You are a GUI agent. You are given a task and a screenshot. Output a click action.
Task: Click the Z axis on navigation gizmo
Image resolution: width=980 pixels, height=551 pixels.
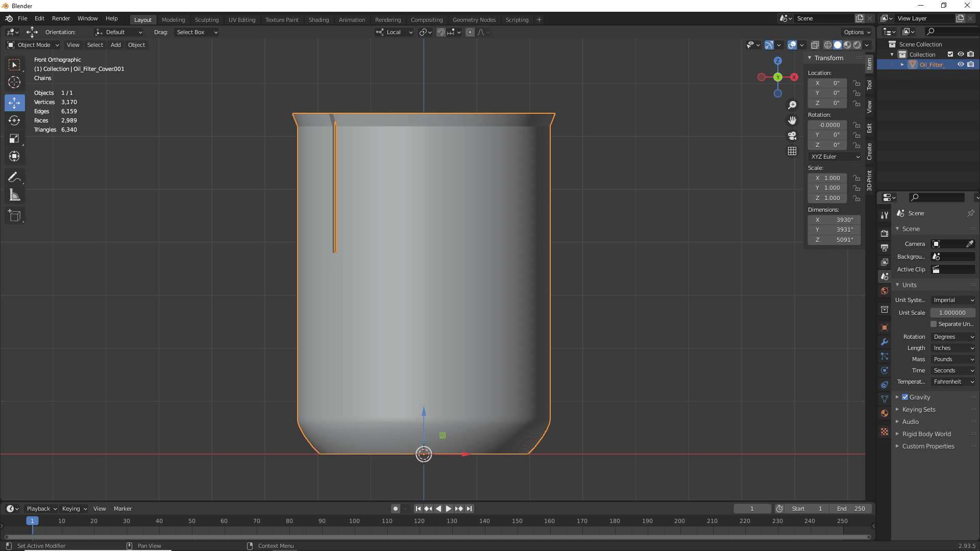coord(778,61)
